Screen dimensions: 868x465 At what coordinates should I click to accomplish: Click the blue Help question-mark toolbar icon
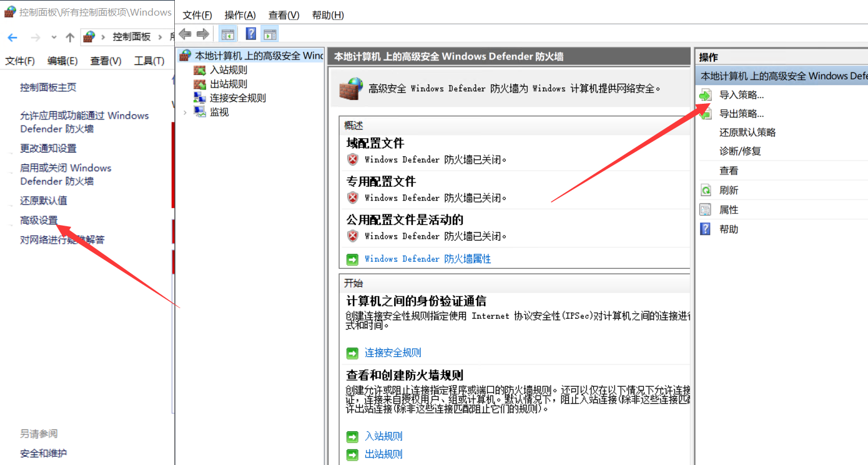(251, 34)
